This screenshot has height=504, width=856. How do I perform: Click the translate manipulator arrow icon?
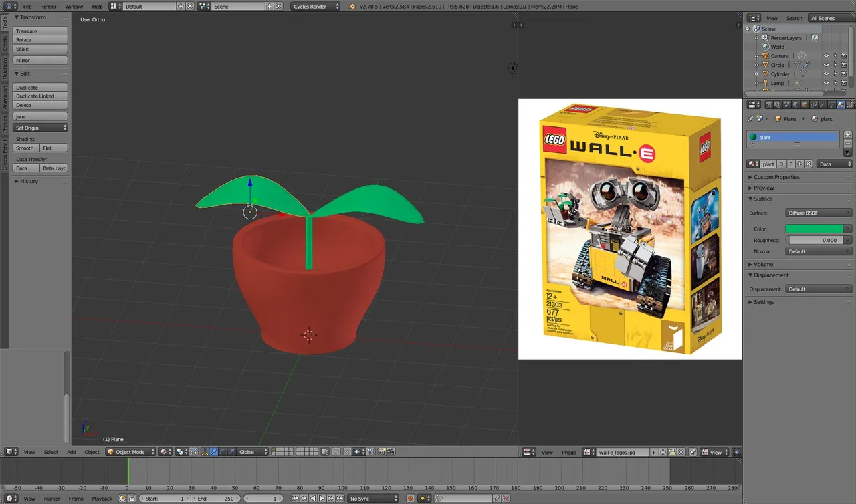tap(213, 452)
